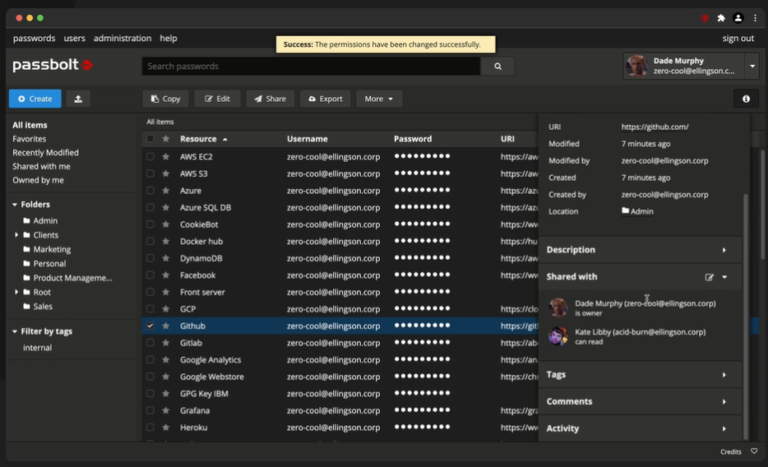This screenshot has width=768, height=467.
Task: Open browser extensions puzzle icon
Action: (721, 18)
